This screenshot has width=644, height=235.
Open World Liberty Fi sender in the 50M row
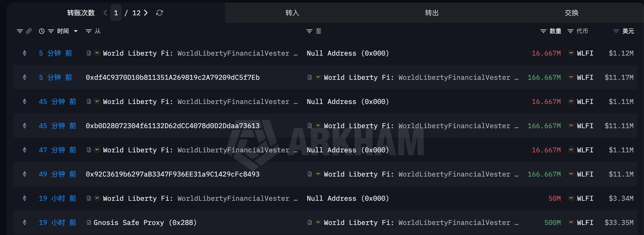[x=200, y=198]
